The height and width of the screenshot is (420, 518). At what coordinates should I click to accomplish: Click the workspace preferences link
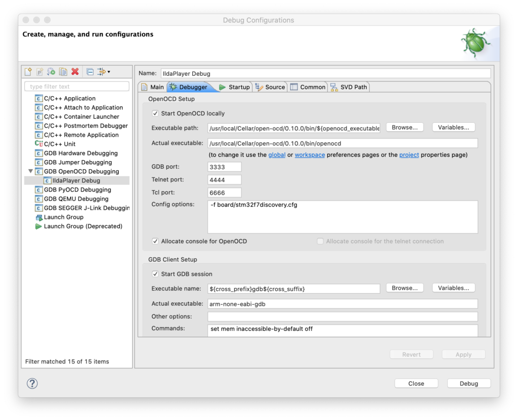310,155
